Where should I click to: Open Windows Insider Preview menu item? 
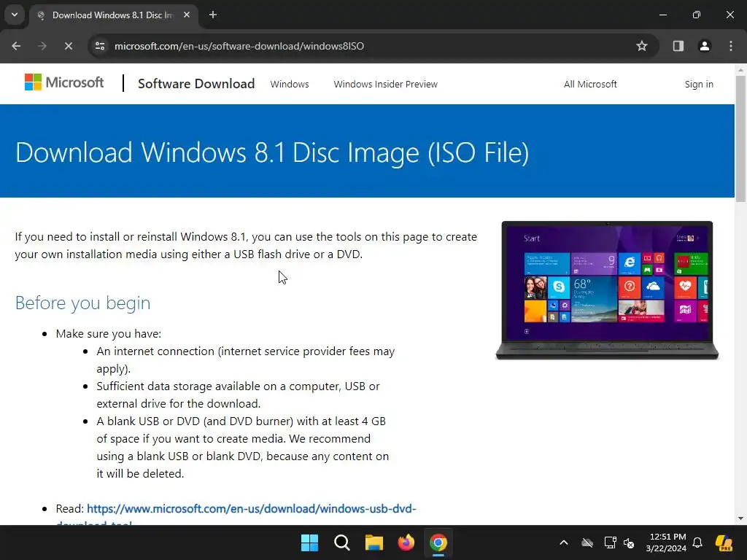coord(385,85)
